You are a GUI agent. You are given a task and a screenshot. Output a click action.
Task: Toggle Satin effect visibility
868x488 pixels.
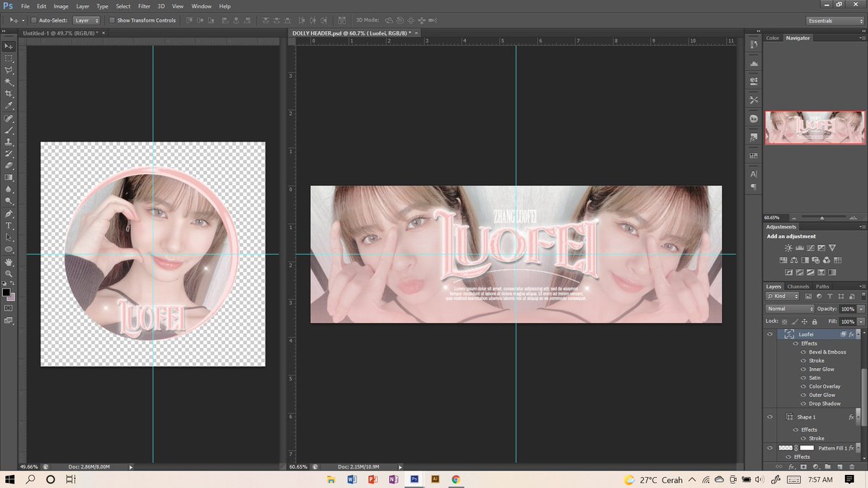point(803,378)
